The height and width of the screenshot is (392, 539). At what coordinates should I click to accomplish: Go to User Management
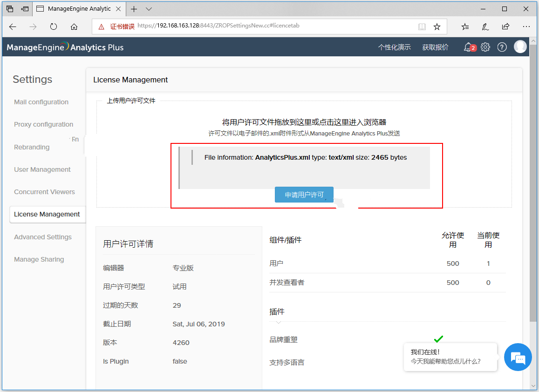(x=42, y=169)
